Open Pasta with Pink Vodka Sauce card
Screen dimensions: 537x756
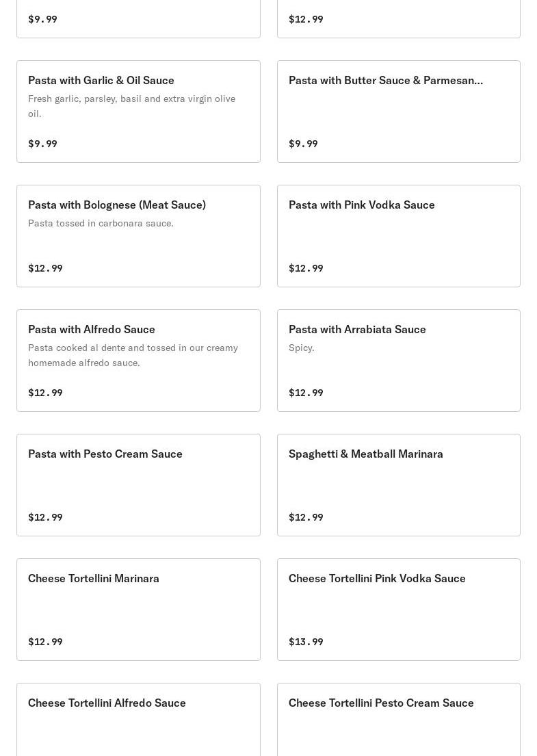point(399,236)
